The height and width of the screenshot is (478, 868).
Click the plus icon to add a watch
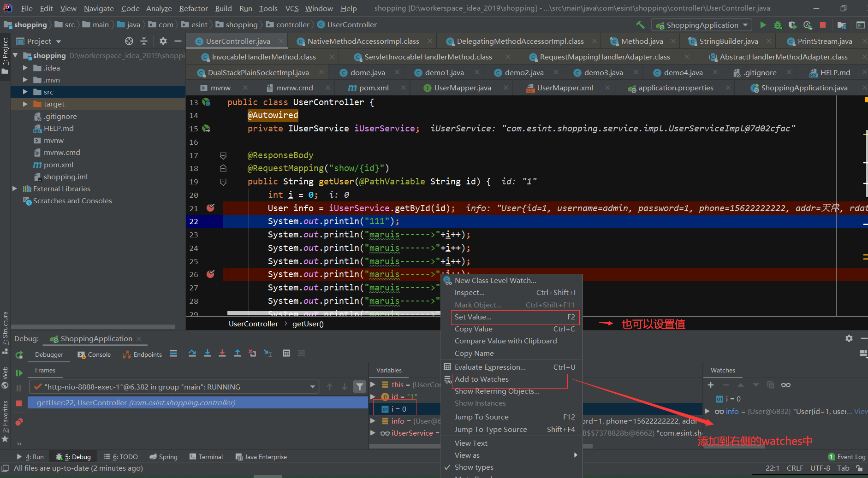pos(710,384)
